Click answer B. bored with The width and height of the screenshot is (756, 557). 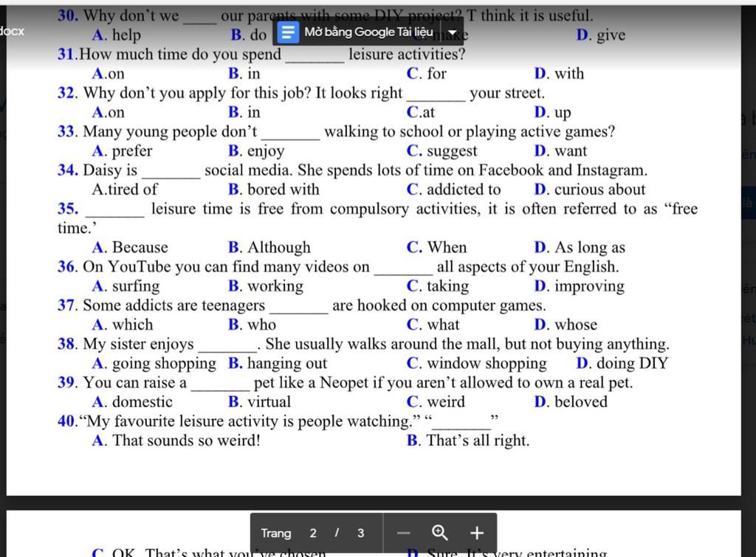[274, 190]
